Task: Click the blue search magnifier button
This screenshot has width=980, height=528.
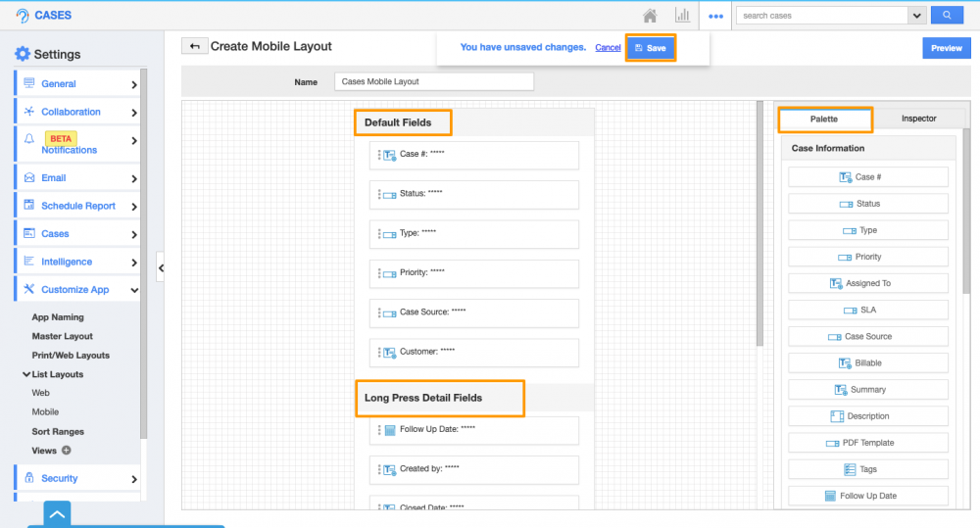Action: (946, 16)
